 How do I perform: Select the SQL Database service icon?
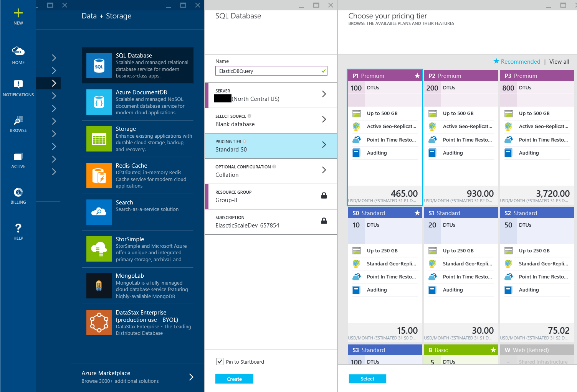(x=99, y=65)
